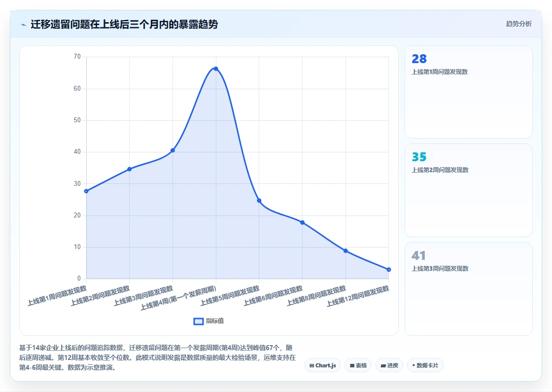Select the 数据卡片 tag
552x392 pixels.
point(425,365)
